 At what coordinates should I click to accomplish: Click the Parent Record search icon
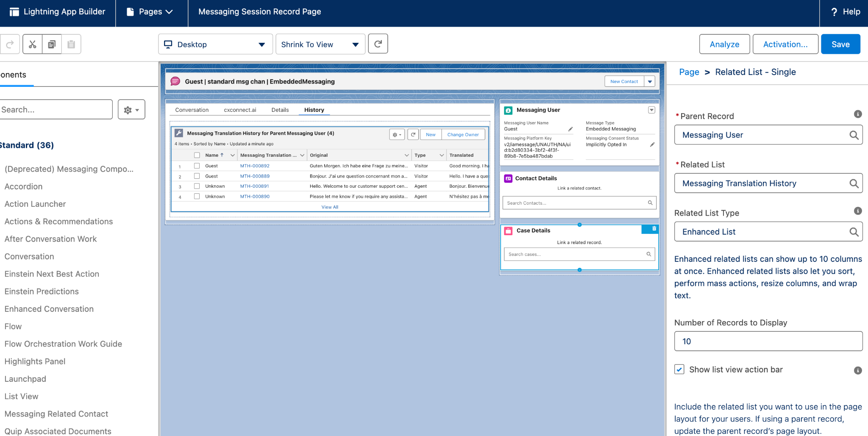tap(854, 135)
